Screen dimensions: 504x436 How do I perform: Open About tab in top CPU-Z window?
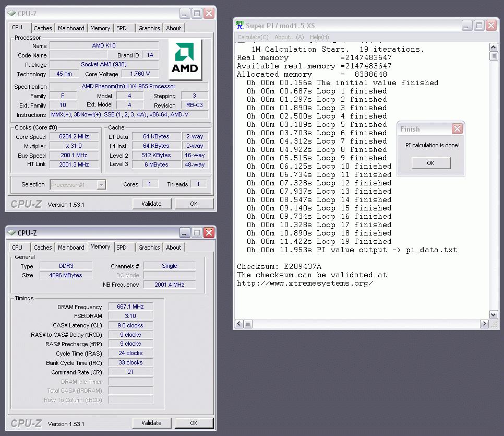tap(174, 28)
